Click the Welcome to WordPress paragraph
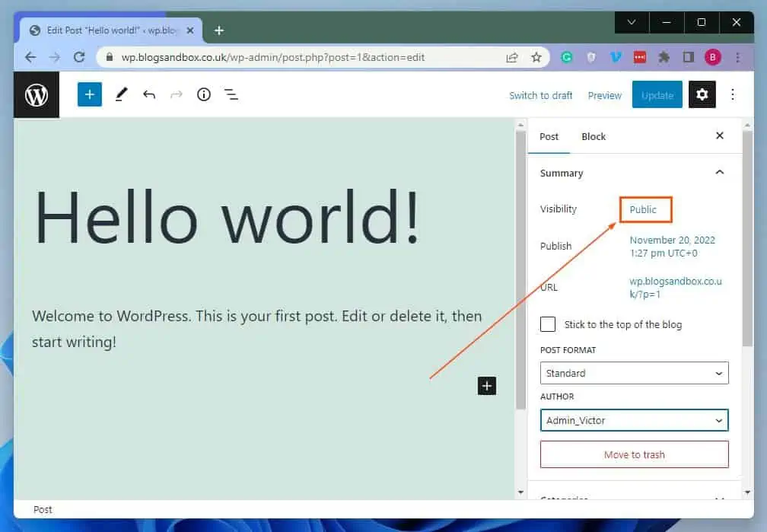Screen dimensions: 767x532 [x=257, y=328]
